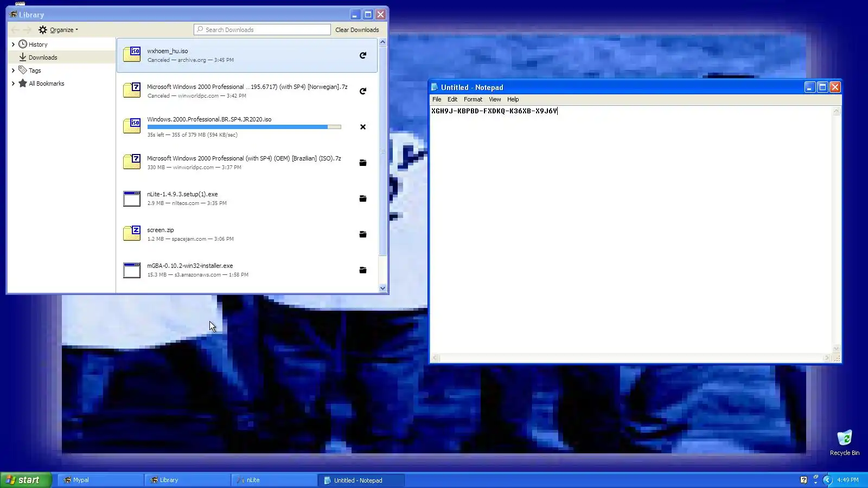868x488 pixels.
Task: Select the wxhoem_hu.iso file name
Action: click(168, 51)
